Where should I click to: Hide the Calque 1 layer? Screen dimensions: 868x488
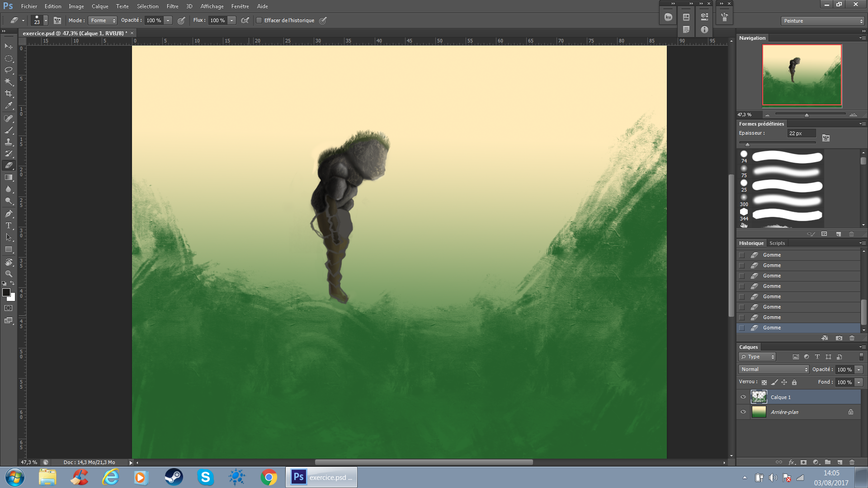[x=743, y=397]
